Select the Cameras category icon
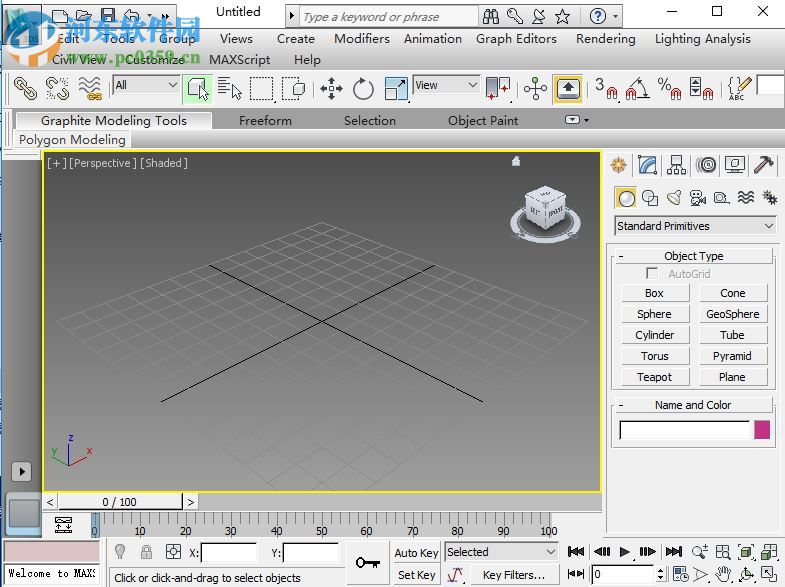 [697, 198]
